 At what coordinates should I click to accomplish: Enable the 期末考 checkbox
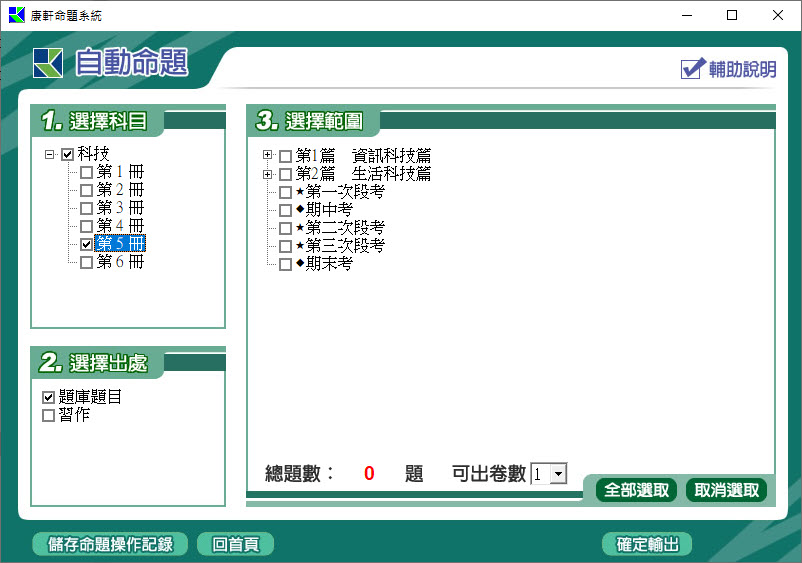click(285, 264)
